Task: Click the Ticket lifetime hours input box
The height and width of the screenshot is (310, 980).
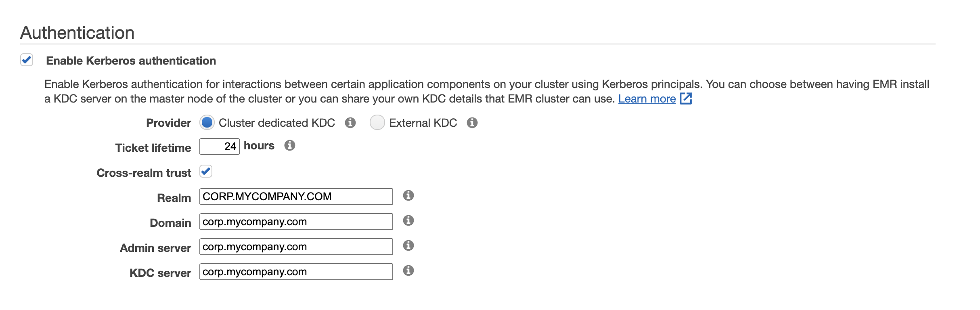Action: pos(220,147)
